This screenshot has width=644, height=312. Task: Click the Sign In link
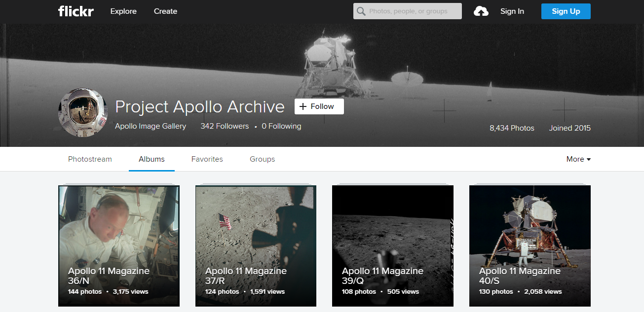512,11
